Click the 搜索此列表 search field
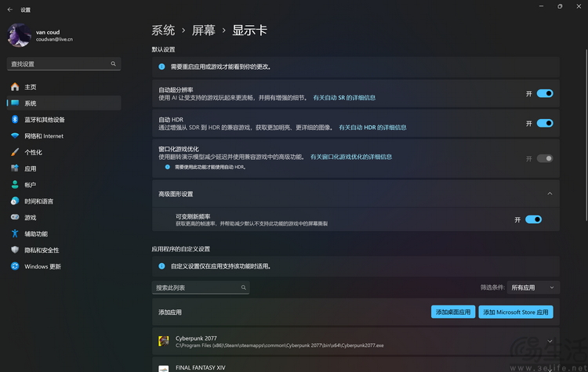This screenshot has height=372, width=588. (201, 287)
